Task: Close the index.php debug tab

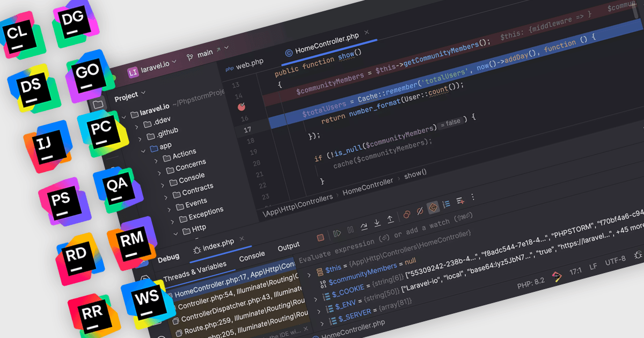Action: click(242, 238)
